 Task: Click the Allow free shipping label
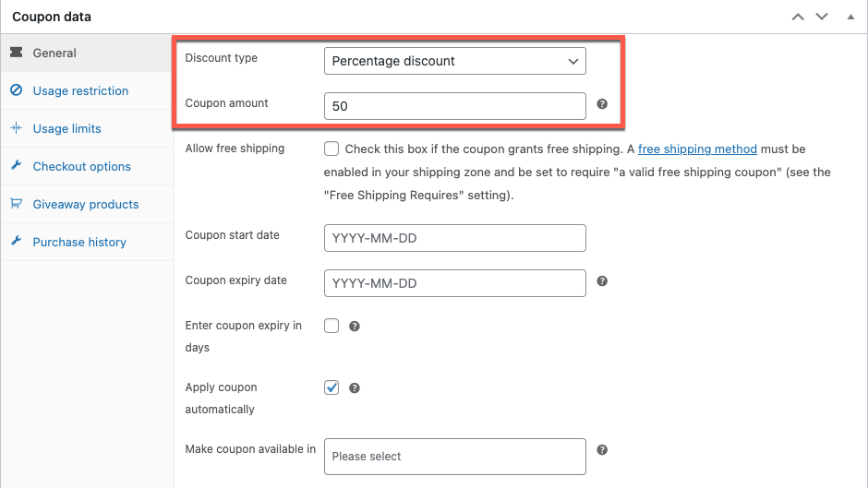tap(235, 149)
